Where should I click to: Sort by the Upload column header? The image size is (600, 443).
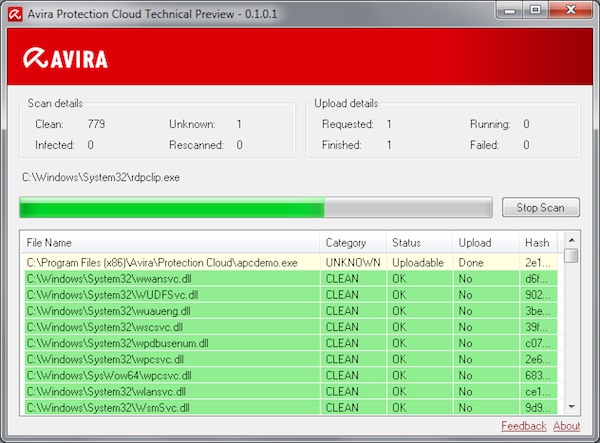click(485, 243)
